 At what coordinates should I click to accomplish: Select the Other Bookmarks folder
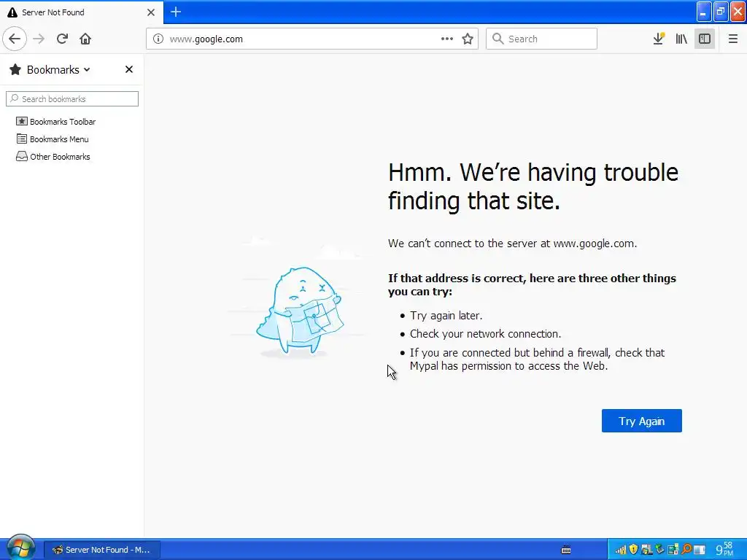(x=53, y=157)
